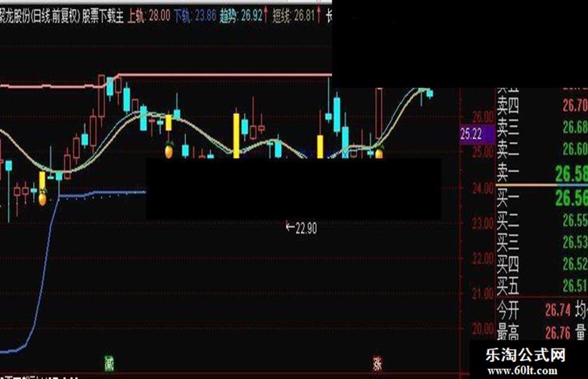Image resolution: width=588 pixels, height=379 pixels.
Task: Click the purple 25.22 price tag
Action: tap(477, 134)
